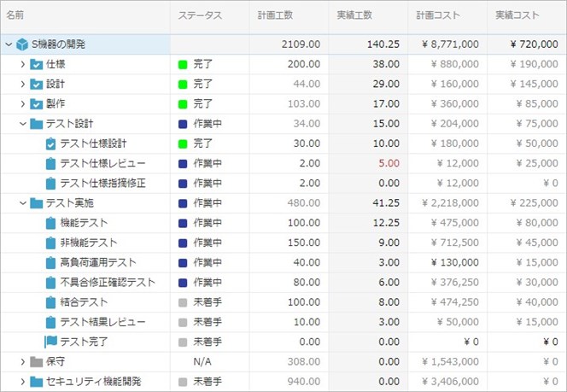Select the テスト結果レビュー task name

point(102,322)
